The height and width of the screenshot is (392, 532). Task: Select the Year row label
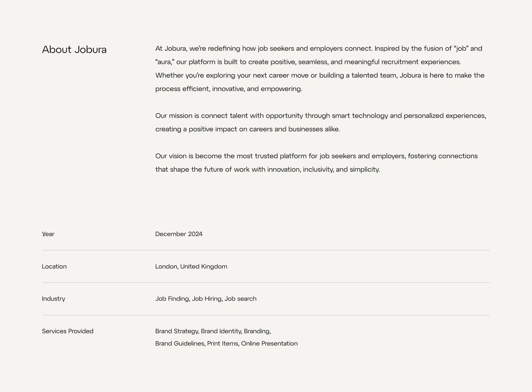48,234
